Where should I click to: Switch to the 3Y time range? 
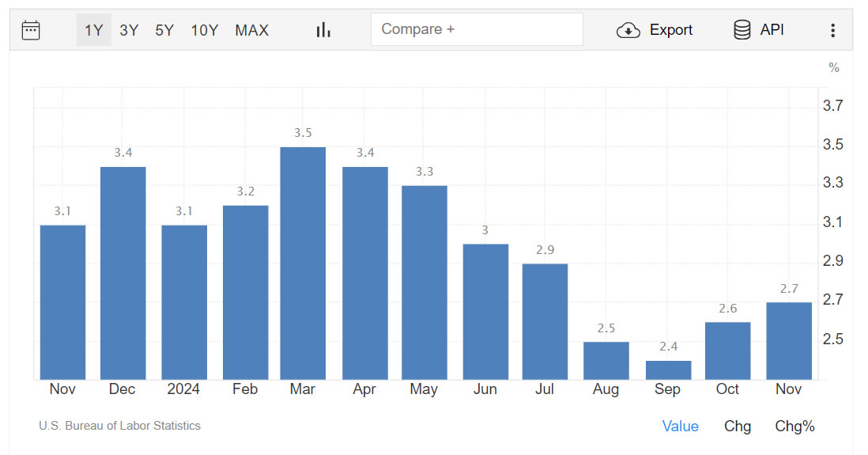pos(129,30)
